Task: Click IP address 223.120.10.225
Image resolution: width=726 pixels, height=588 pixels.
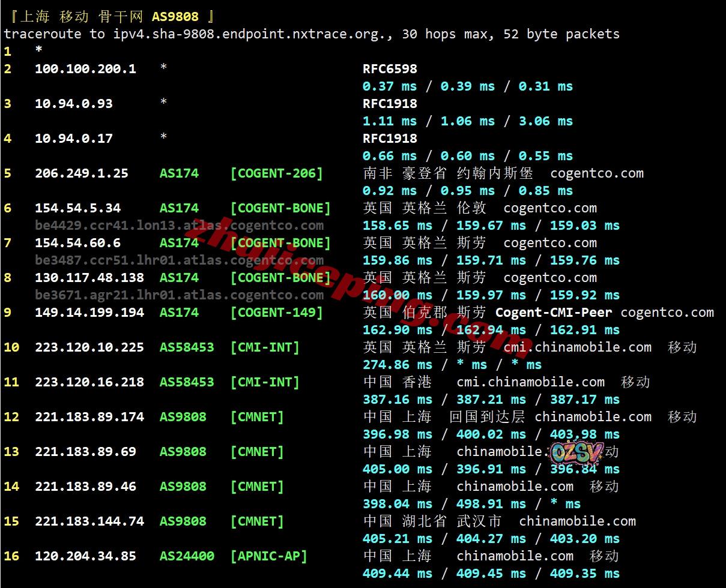Action: (89, 347)
